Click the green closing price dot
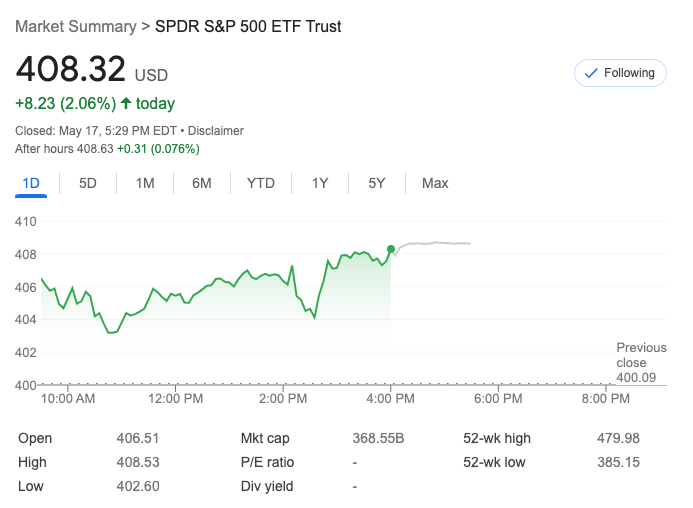This screenshot has width=693, height=508. 391,249
